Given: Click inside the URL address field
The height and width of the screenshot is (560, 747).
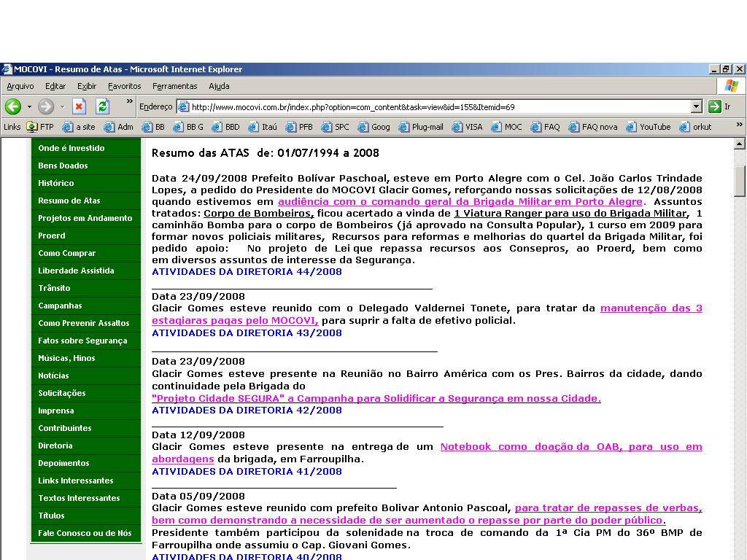Looking at the screenshot, I should pos(438,106).
